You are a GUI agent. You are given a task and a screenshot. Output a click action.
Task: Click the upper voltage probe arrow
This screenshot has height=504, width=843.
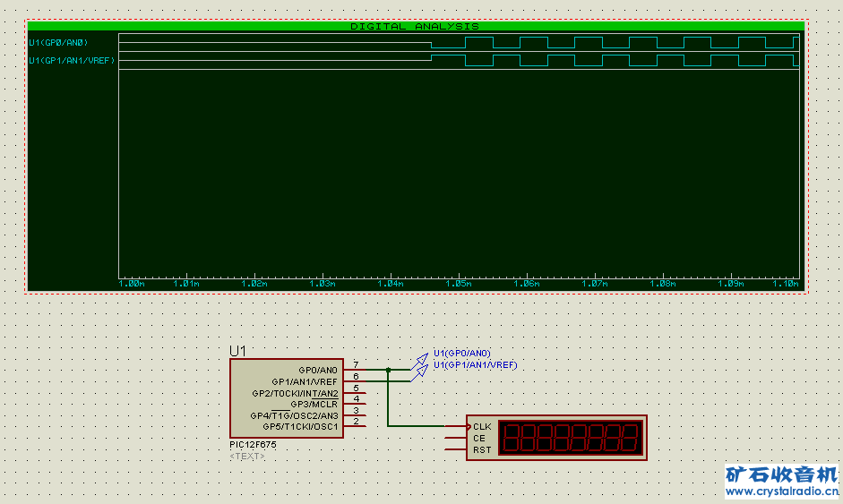(418, 362)
